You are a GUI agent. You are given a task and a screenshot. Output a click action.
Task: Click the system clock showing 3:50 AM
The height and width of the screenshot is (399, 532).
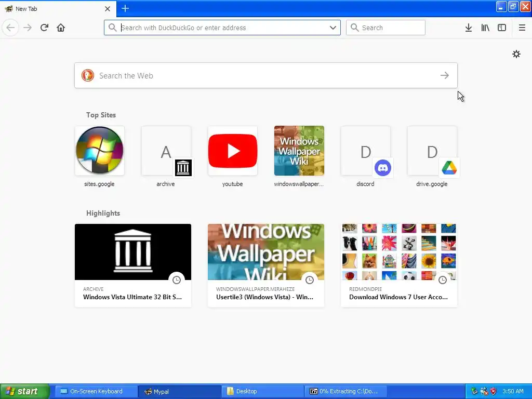[x=513, y=391]
